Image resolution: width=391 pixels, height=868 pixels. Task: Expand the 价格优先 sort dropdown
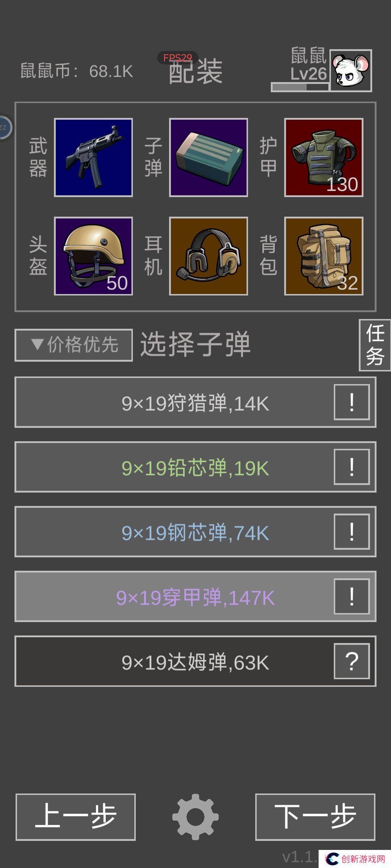pos(74,345)
